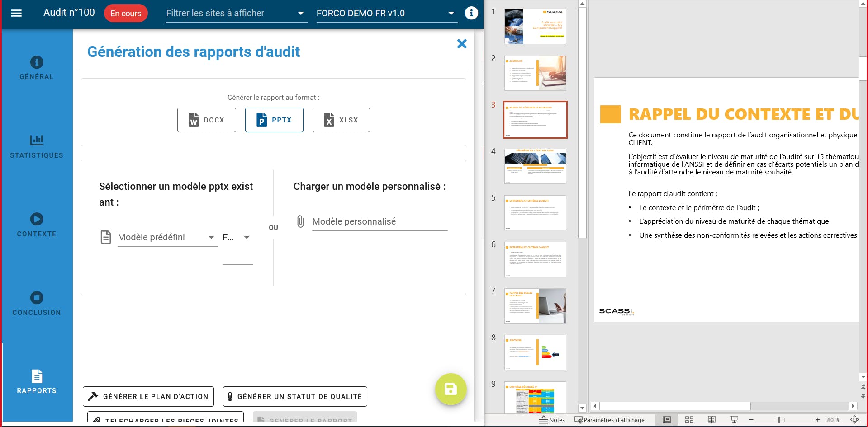
Task: Expand the Modèle prédéfini dropdown
Action: pos(167,237)
